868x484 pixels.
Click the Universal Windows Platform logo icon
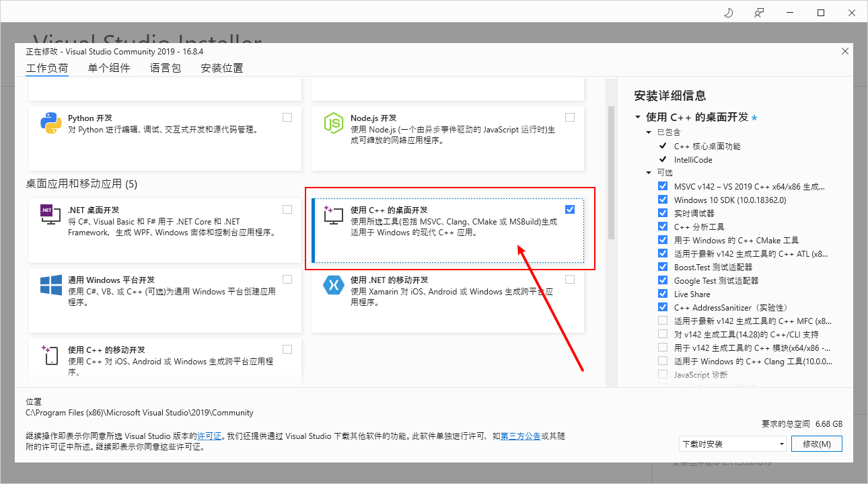click(51, 285)
